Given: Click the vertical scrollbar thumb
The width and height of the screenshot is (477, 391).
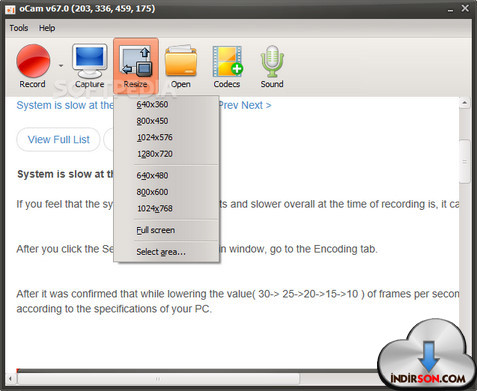Looking at the screenshot, I should pos(465,161).
